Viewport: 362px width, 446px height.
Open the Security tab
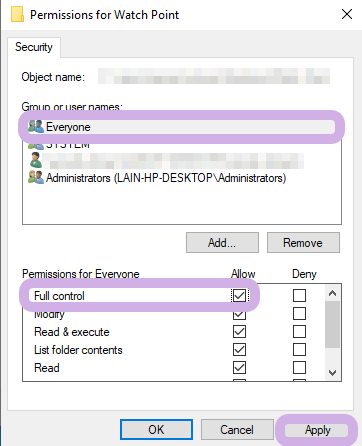pyautogui.click(x=34, y=47)
